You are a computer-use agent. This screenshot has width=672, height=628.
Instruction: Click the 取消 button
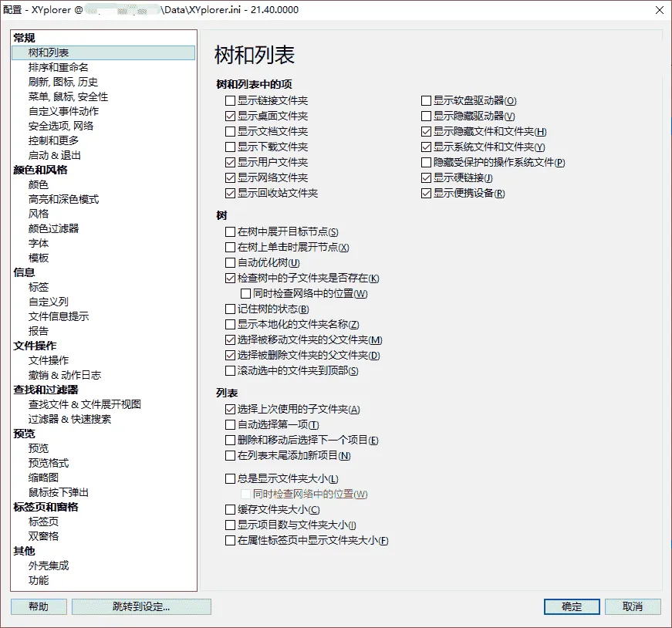(x=633, y=606)
